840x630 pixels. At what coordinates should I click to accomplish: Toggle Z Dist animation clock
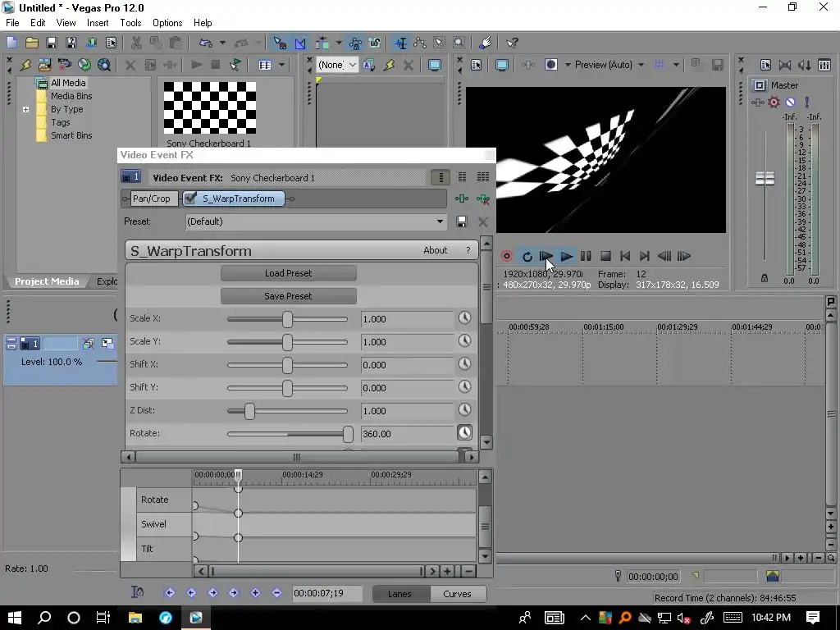pos(464,410)
